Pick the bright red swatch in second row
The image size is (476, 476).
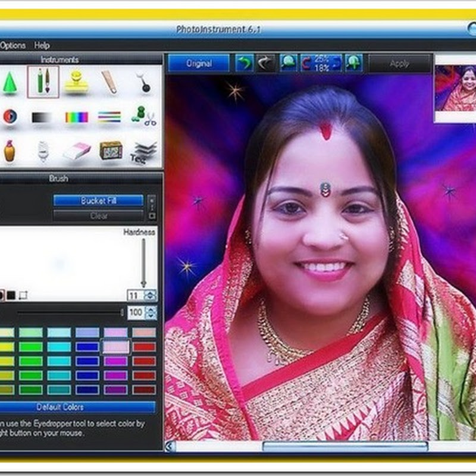(144, 347)
